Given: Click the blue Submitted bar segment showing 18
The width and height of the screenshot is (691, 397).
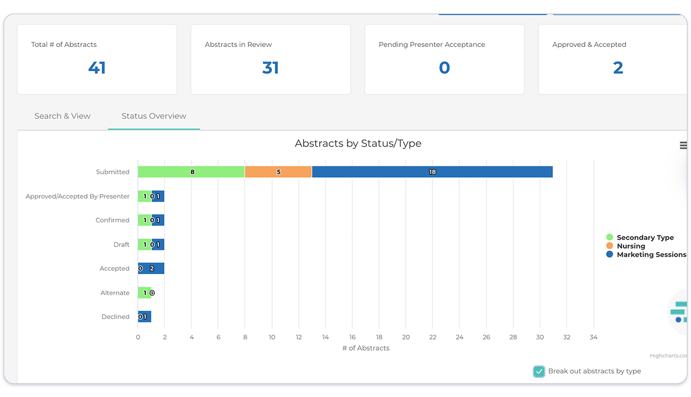Looking at the screenshot, I should tap(432, 172).
